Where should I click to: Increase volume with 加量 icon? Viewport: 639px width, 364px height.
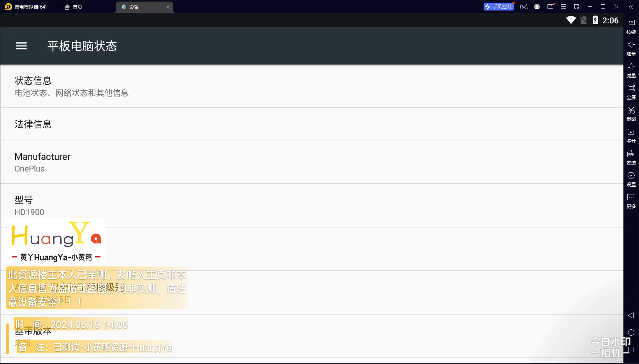pos(631,47)
